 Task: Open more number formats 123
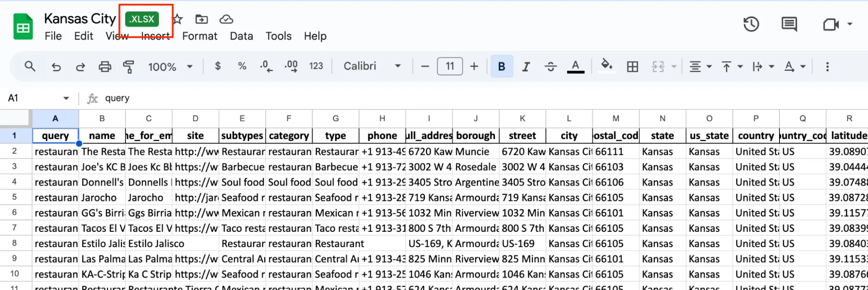click(x=316, y=66)
